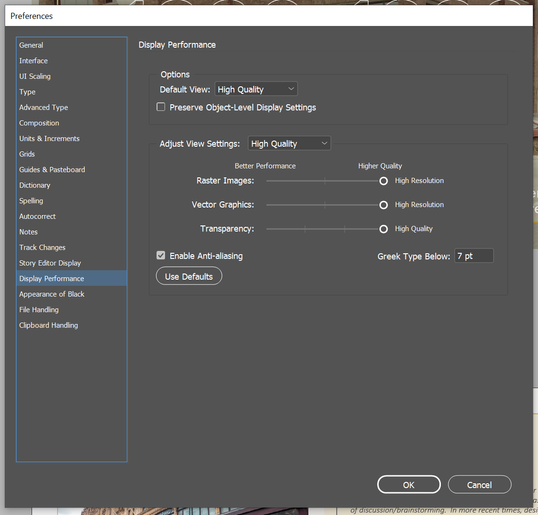Click the Raster Images slider handle
Screen dimensions: 538x515
[x=383, y=181]
